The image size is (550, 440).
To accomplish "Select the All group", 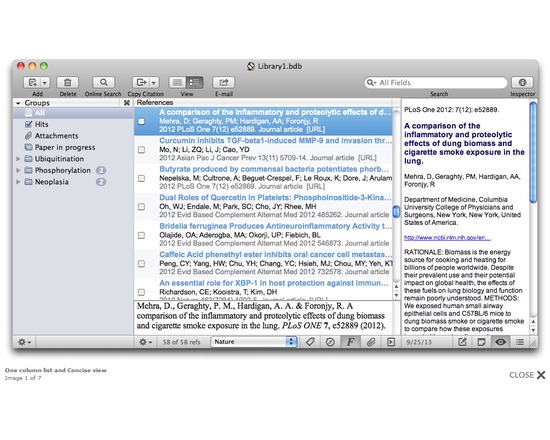I will pos(73,113).
